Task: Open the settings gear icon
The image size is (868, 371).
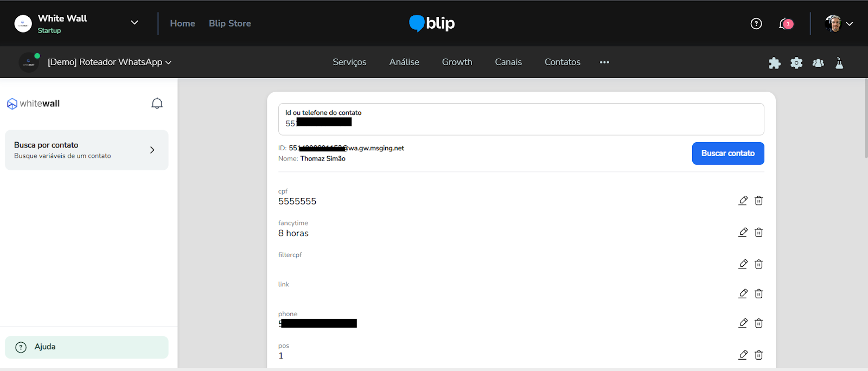Action: 796,63
